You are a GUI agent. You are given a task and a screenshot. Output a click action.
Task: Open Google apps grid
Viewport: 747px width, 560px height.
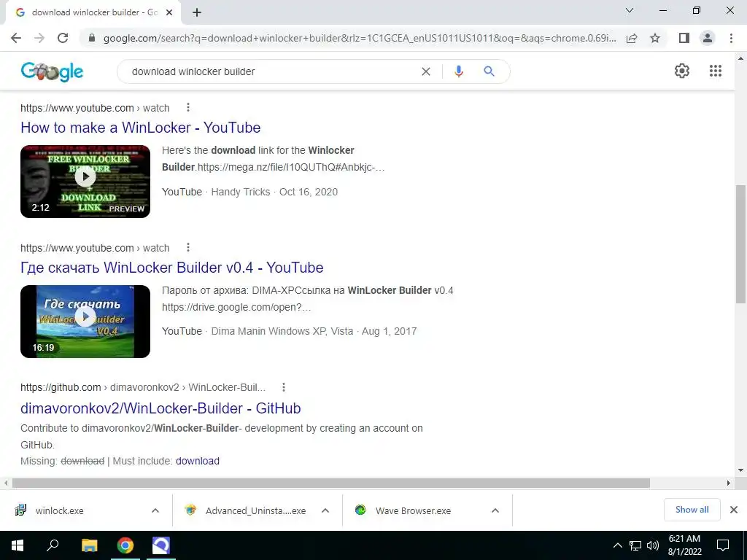point(716,71)
